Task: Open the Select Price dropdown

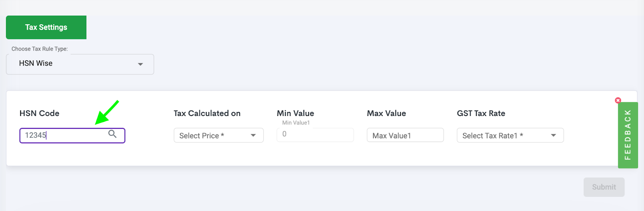Action: pyautogui.click(x=219, y=135)
